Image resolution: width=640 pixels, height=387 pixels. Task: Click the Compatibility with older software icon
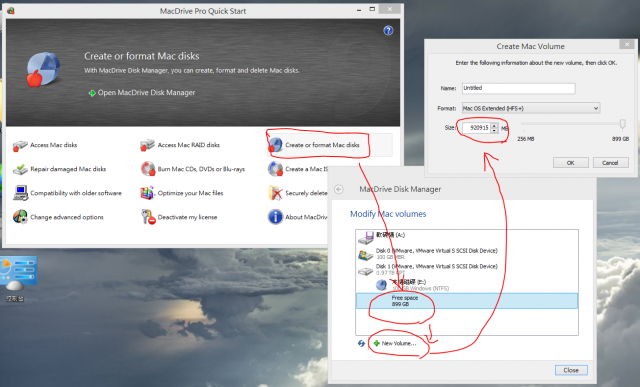tap(20, 193)
